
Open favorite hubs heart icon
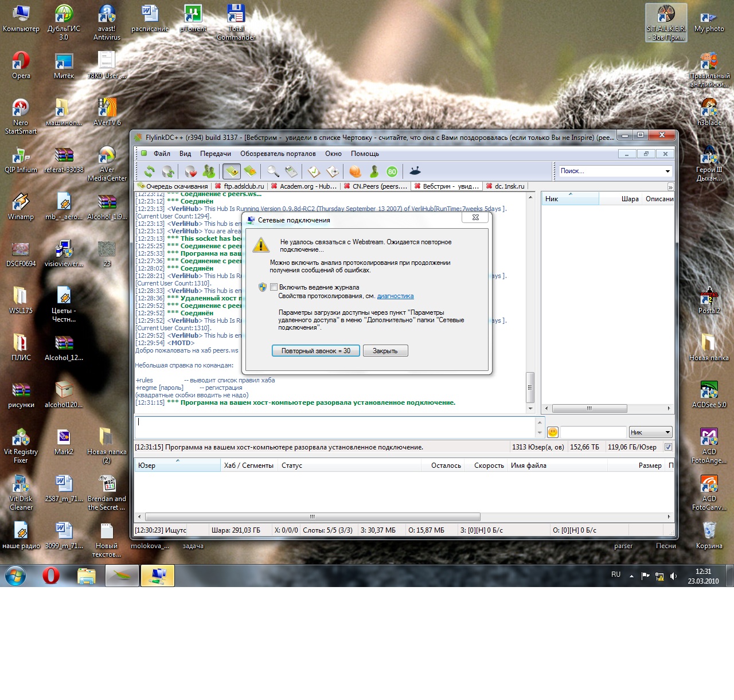click(x=190, y=171)
